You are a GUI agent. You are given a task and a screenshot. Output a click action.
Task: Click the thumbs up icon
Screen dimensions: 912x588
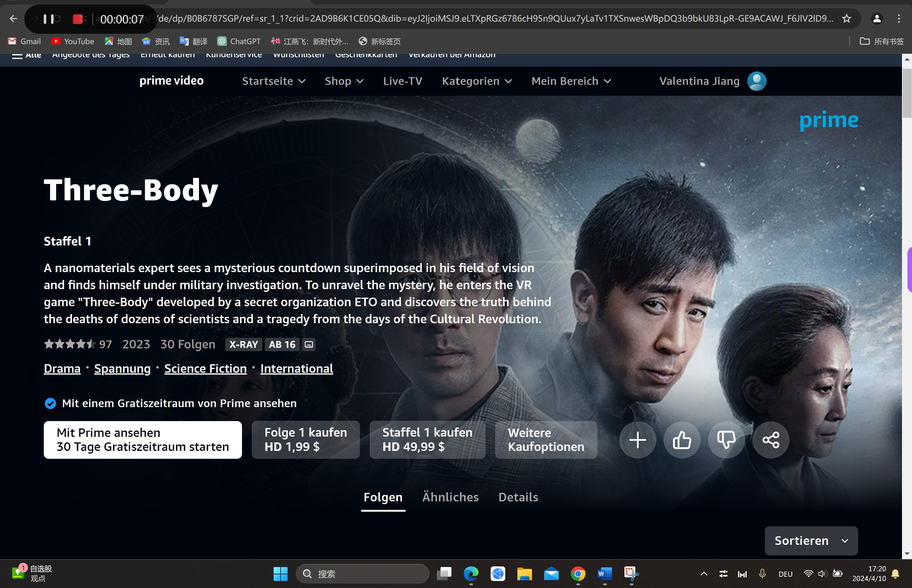click(x=681, y=440)
